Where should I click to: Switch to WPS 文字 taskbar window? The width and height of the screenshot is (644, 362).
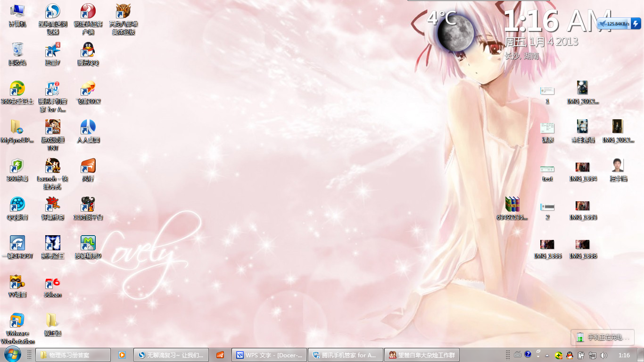(x=269, y=355)
